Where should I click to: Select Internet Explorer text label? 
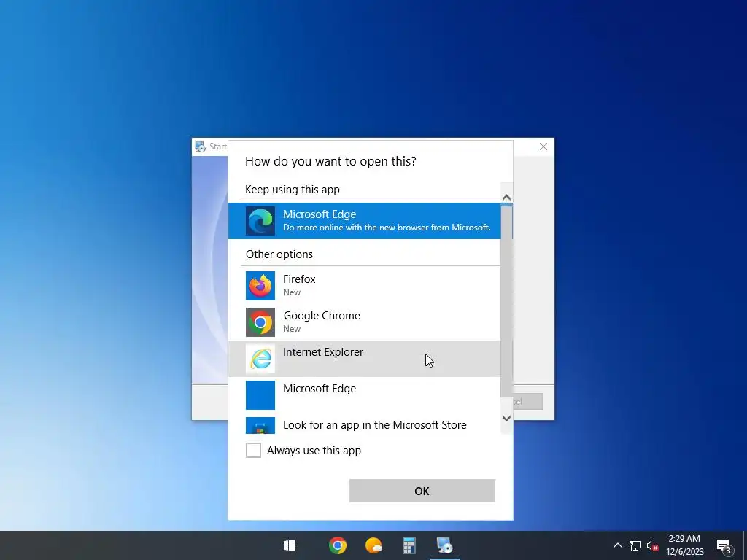point(323,352)
